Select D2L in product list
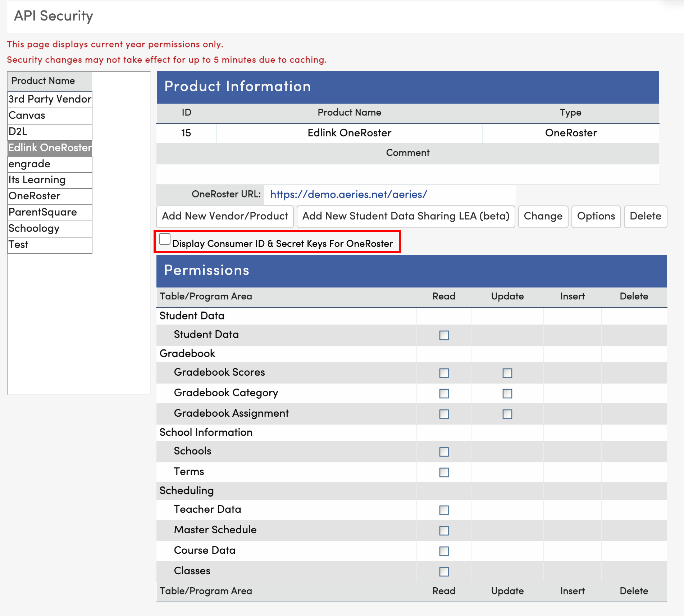684x616 pixels. tap(50, 132)
